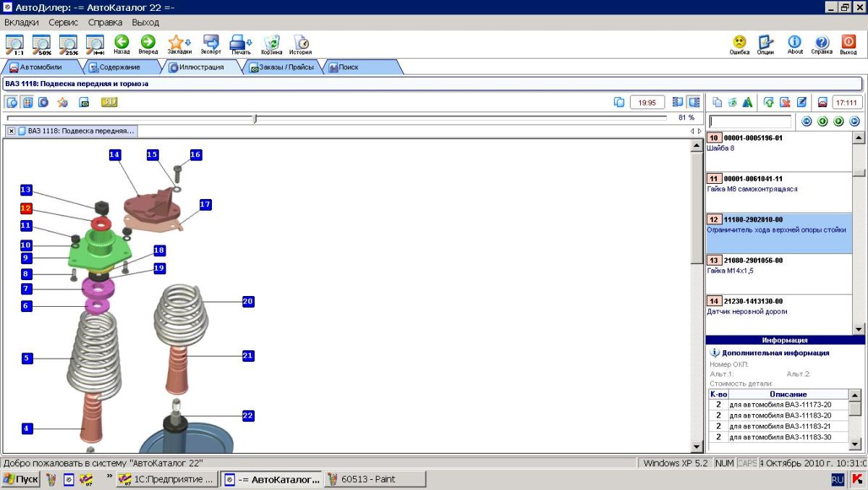The image size is (868, 490).
Task: Open the Выход menu in menu bar
Action: pyautogui.click(x=145, y=22)
